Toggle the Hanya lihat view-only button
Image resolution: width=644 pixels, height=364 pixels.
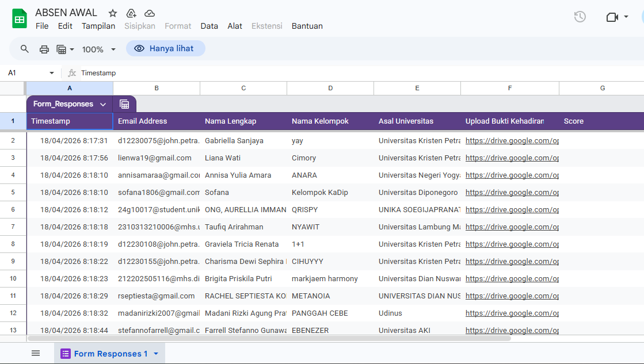coord(165,49)
